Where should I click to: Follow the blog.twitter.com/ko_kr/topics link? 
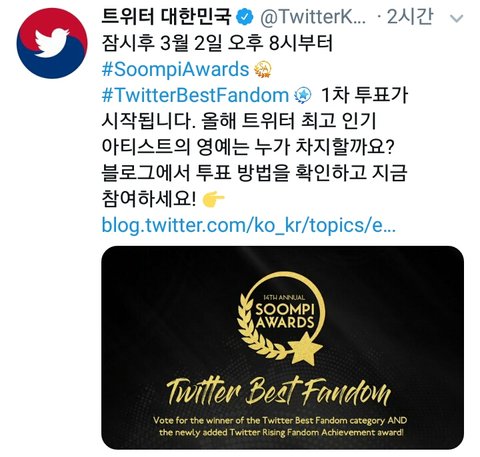249,225
